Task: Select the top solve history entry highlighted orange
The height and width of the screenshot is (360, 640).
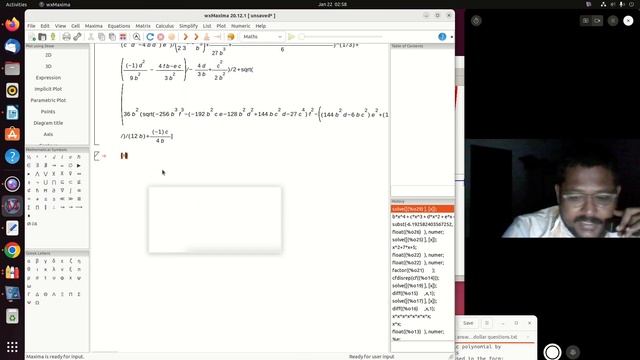Action: click(422, 209)
